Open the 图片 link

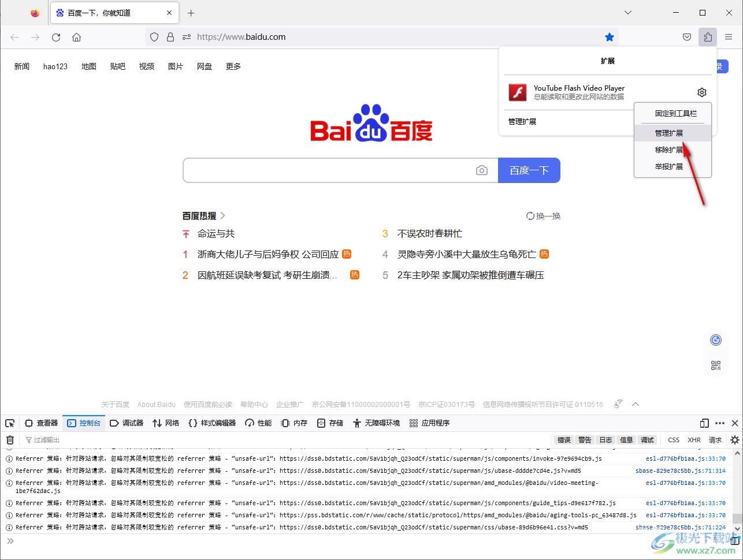tap(176, 66)
